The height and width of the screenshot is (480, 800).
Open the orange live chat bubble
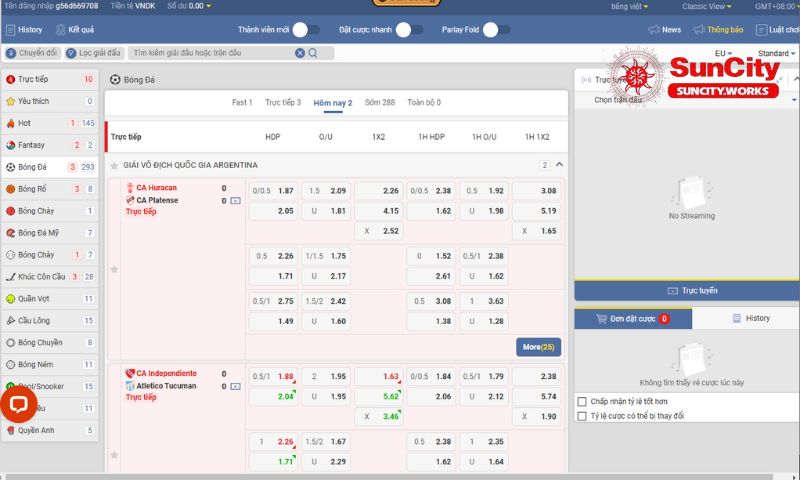click(19, 403)
